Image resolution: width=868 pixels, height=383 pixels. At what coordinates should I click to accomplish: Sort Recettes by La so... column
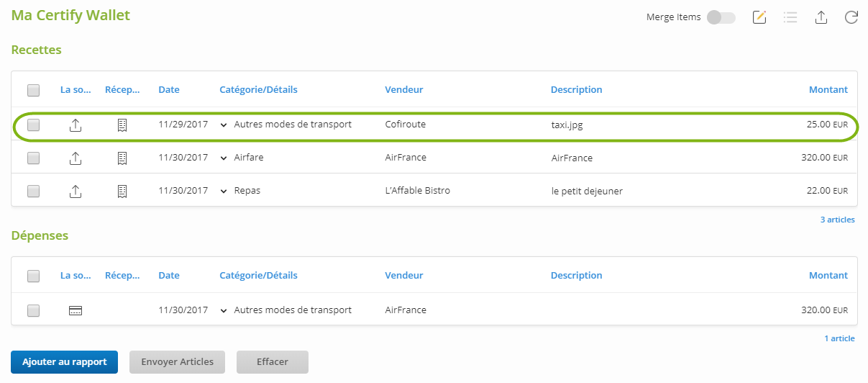[x=76, y=90]
